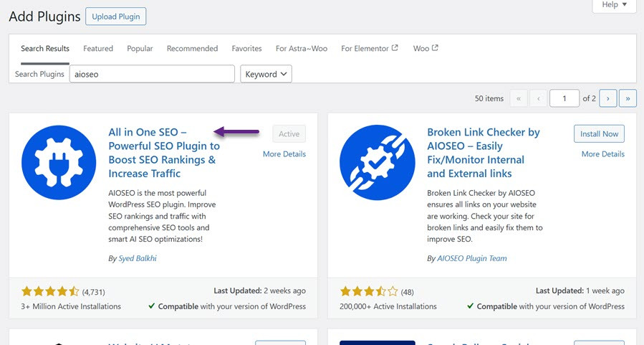The height and width of the screenshot is (345, 644).
Task: Expand the Keyword search type dropdown
Action: click(266, 74)
